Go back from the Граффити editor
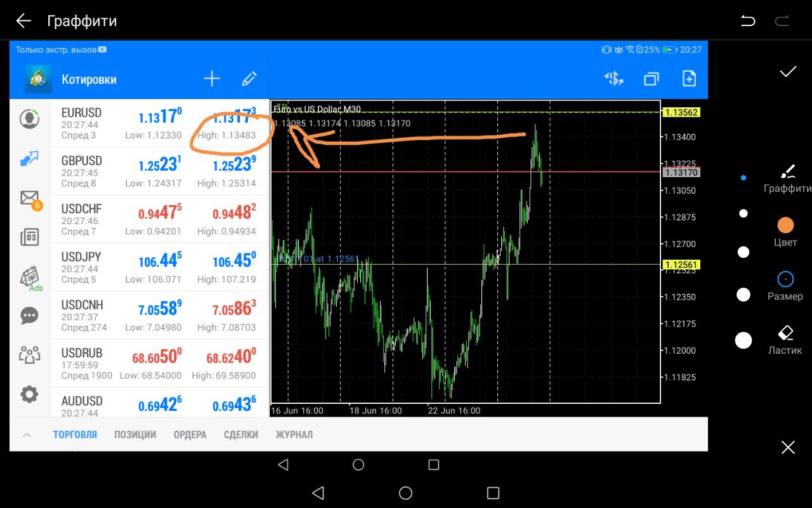 pyautogui.click(x=23, y=21)
